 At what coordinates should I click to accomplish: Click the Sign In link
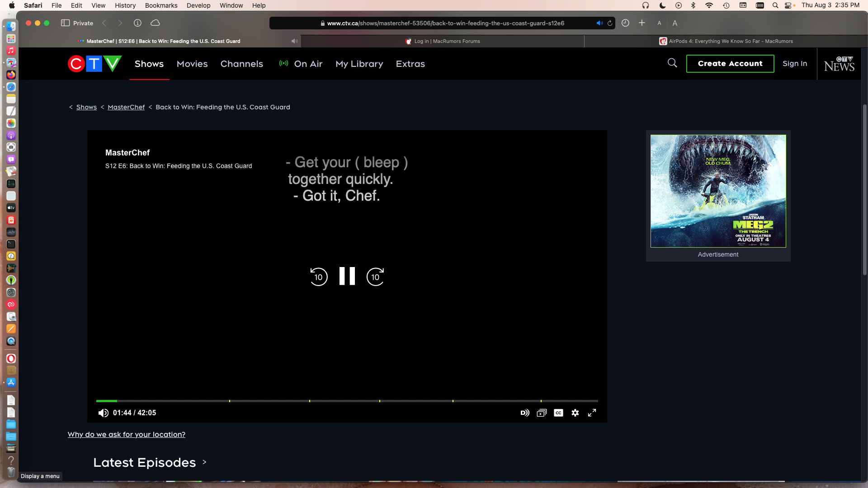795,63
